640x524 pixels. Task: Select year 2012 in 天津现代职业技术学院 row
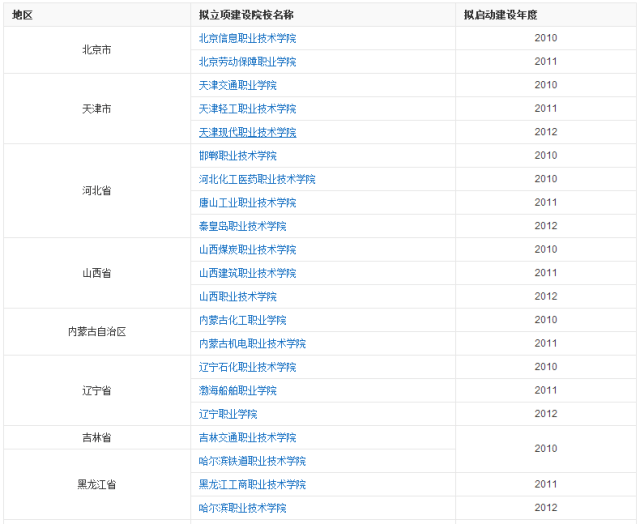[x=546, y=132]
